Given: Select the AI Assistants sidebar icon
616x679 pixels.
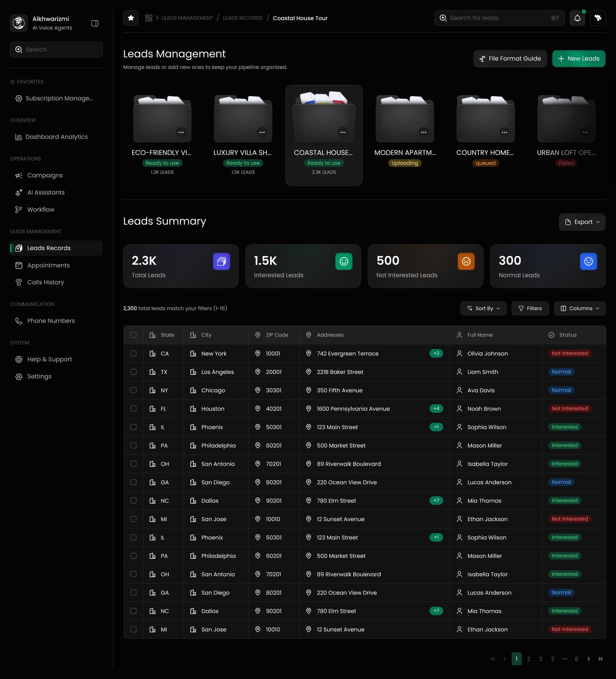Looking at the screenshot, I should 19,192.
